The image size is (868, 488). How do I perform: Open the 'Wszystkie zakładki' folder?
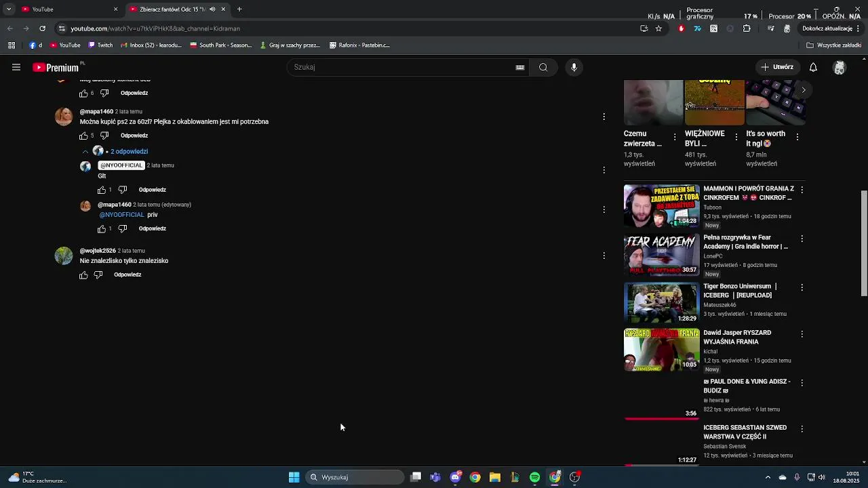click(834, 45)
